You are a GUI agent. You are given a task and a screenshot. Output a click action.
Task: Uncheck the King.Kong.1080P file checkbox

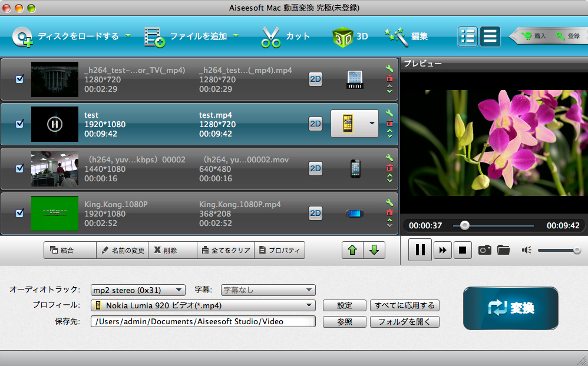19,213
